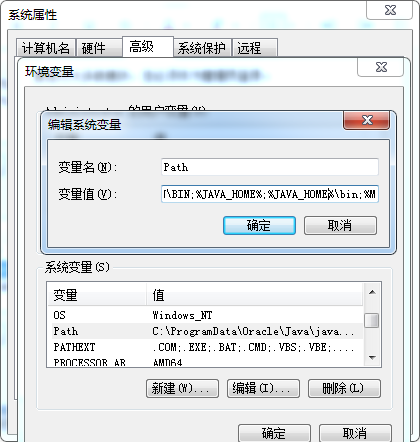Viewport: 420px width, 442px height.
Task: Select the 高级 tab
Action: click(148, 47)
